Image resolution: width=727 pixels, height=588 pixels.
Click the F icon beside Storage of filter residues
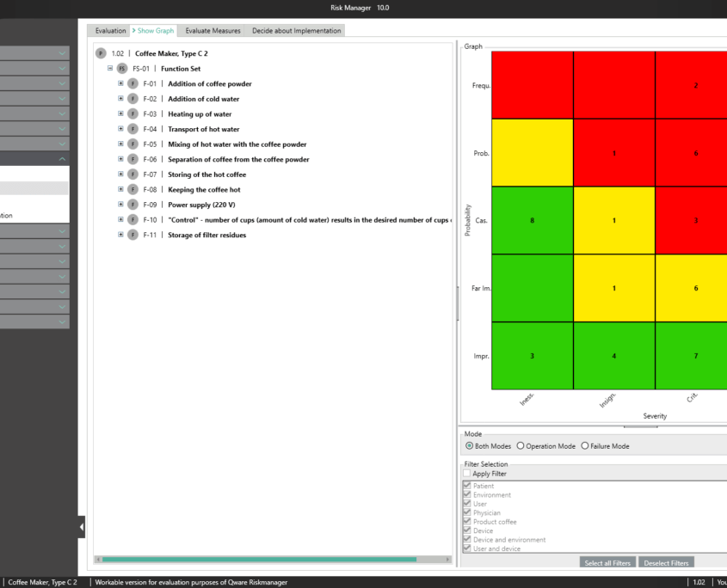click(132, 235)
